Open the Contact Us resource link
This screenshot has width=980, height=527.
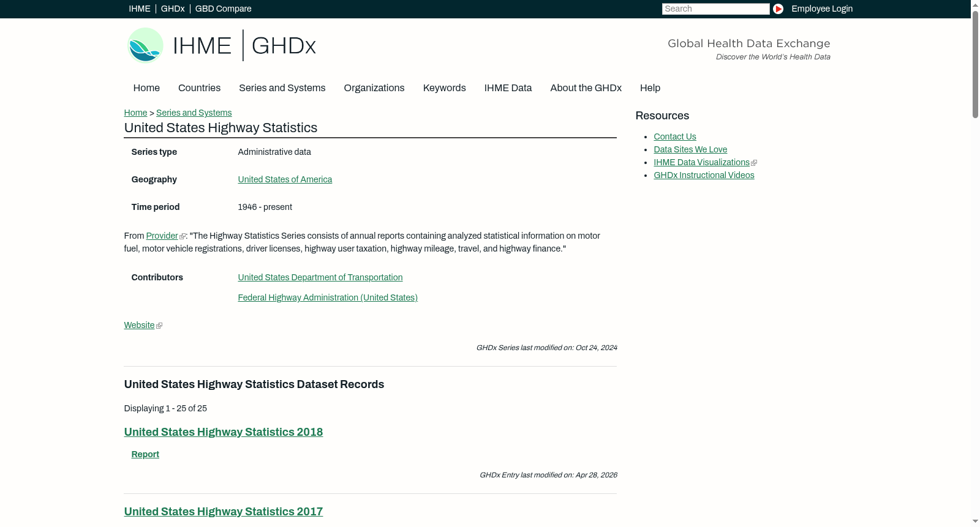tap(674, 136)
